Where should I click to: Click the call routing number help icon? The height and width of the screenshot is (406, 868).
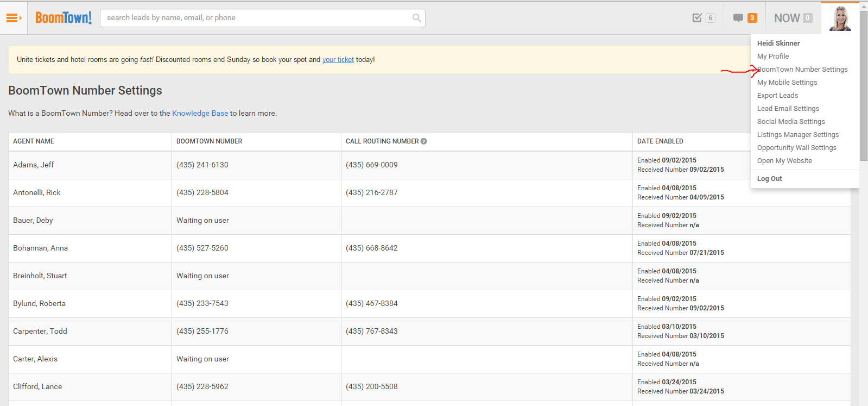click(x=424, y=141)
